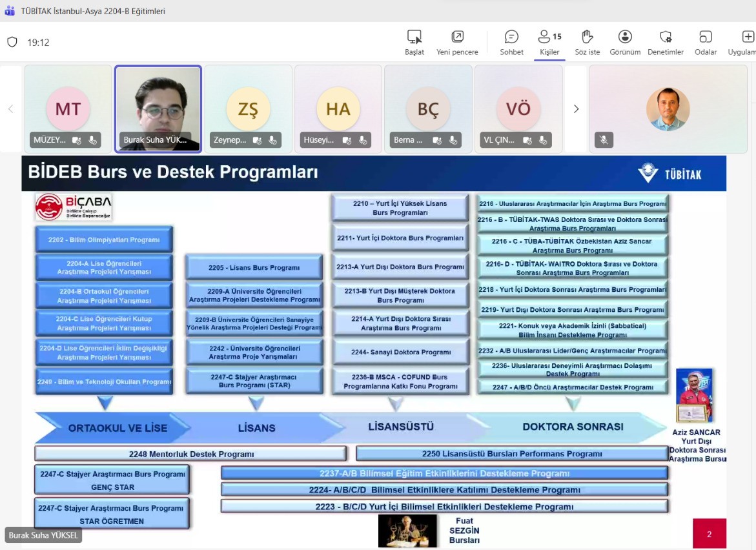Open the Görünüm view options
This screenshot has height=550, width=756.
click(x=625, y=37)
